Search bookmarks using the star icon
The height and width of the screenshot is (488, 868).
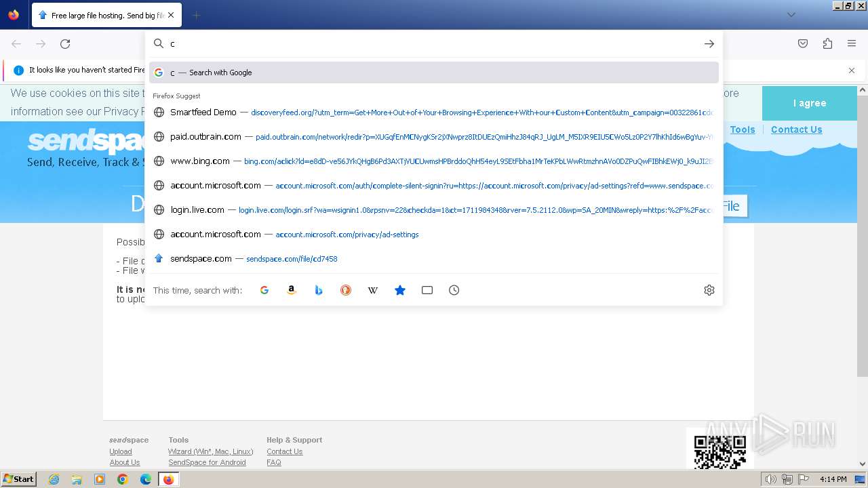(400, 290)
